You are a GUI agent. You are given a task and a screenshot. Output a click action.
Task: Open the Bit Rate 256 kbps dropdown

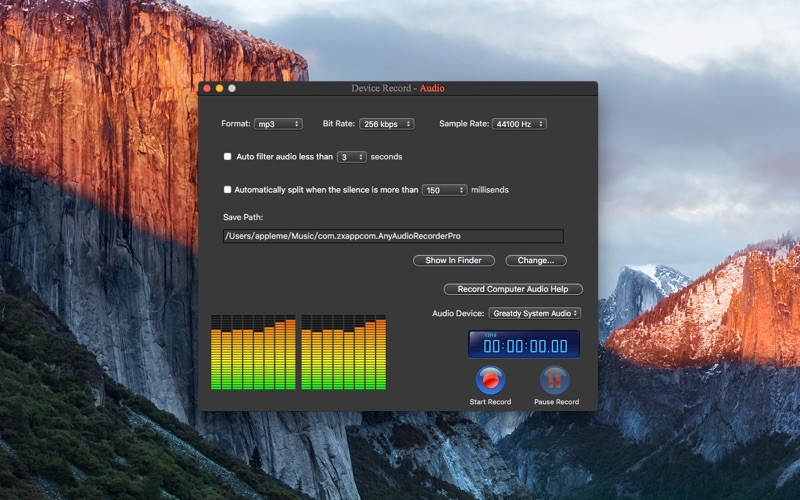(387, 124)
